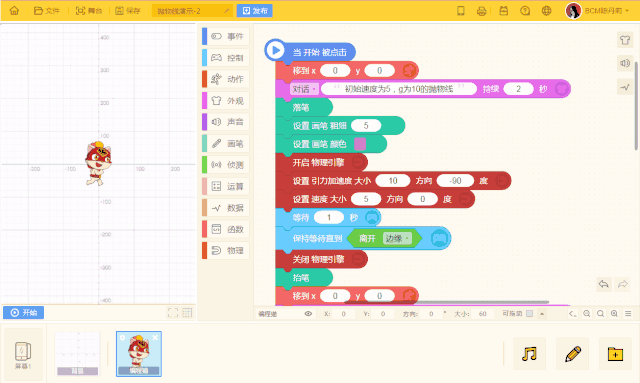Click the blue 发布 (Publish) button
This screenshot has height=383, width=640.
254,11
